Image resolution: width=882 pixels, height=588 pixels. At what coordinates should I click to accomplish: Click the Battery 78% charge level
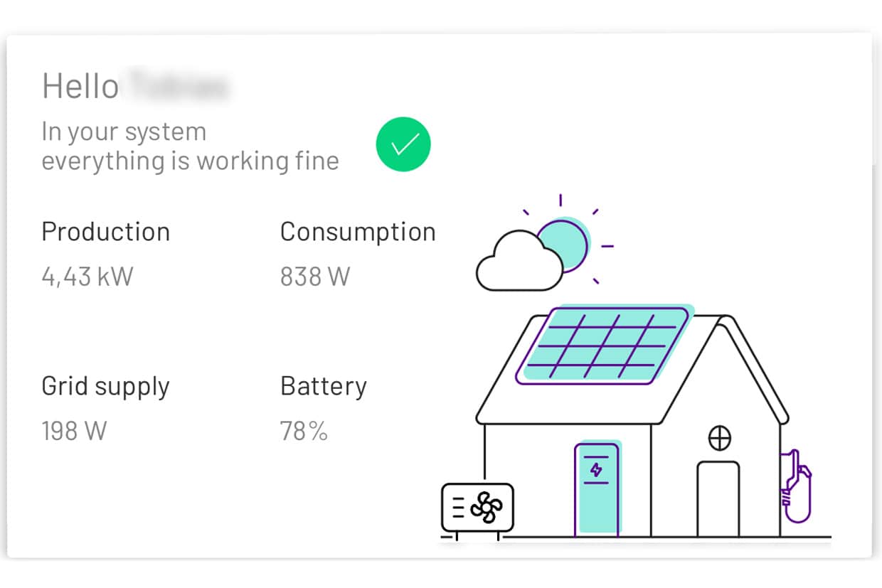[x=304, y=429]
